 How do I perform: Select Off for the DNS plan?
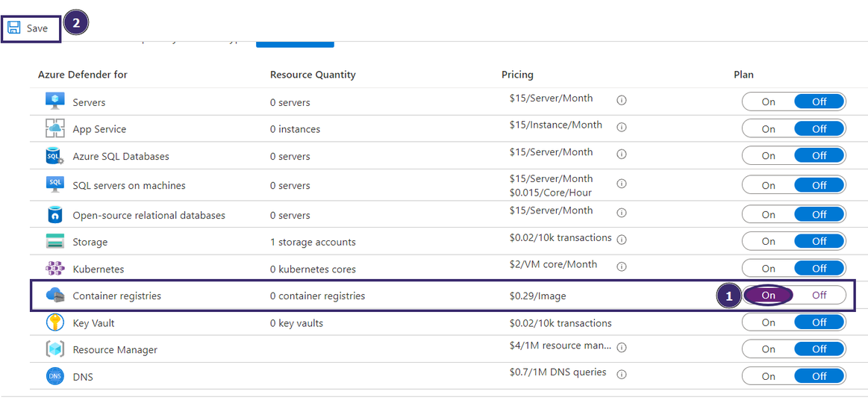click(819, 376)
